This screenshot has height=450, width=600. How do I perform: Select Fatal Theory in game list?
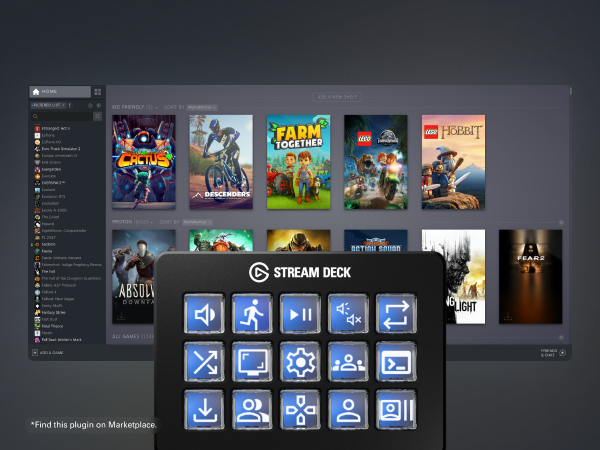click(52, 326)
